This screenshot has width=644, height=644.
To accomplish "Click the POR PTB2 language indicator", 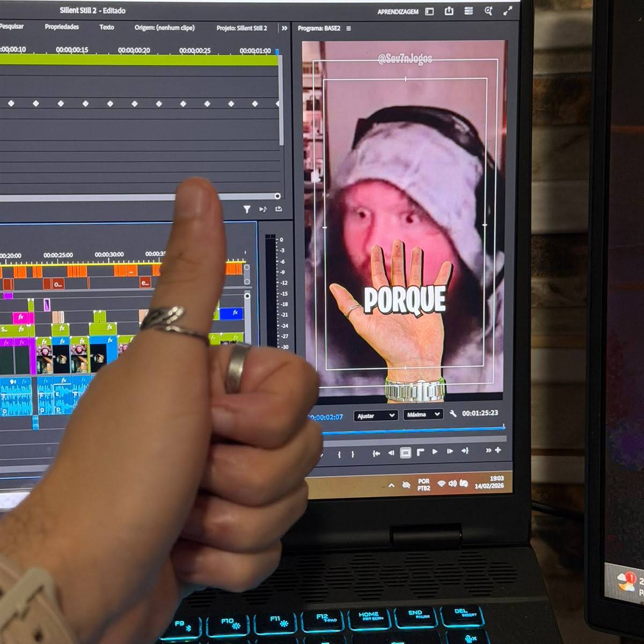I will pyautogui.click(x=423, y=485).
